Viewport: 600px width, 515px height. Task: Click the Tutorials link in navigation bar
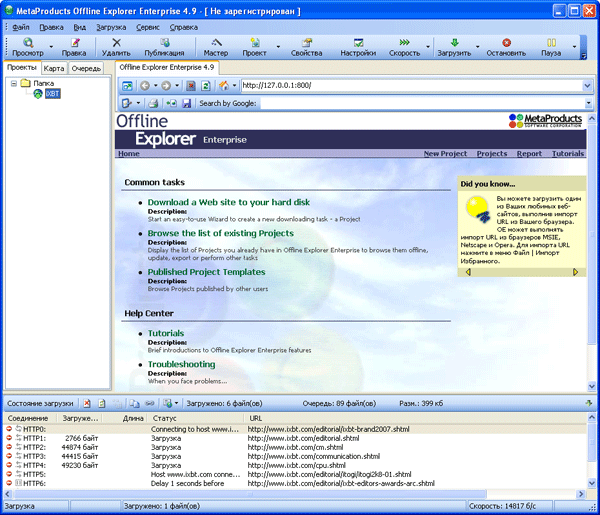tap(568, 153)
